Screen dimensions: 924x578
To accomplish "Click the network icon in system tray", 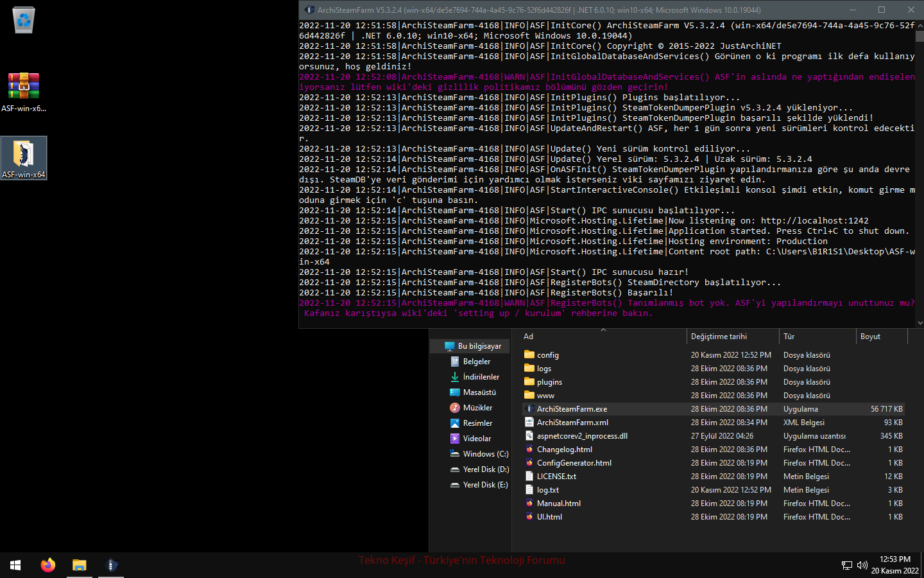I will tap(847, 565).
